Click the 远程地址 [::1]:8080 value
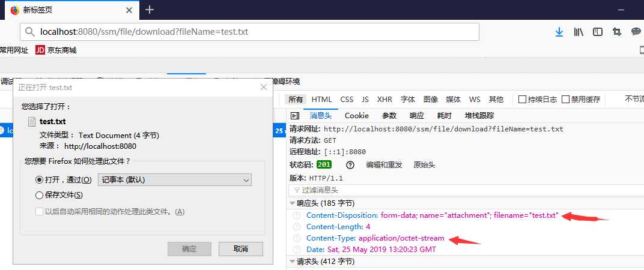Viewport: 644px width, 270px height. [345, 152]
